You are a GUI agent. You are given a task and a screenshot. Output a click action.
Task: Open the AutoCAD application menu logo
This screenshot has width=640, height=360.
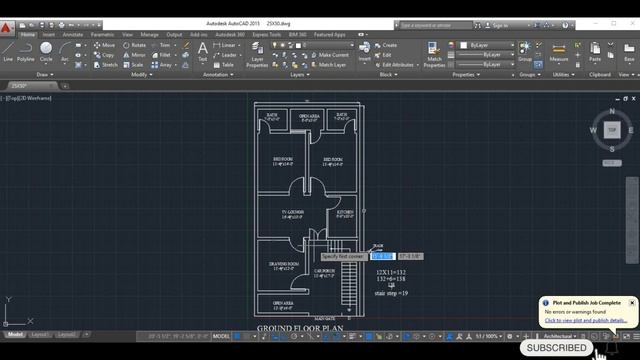(6, 28)
